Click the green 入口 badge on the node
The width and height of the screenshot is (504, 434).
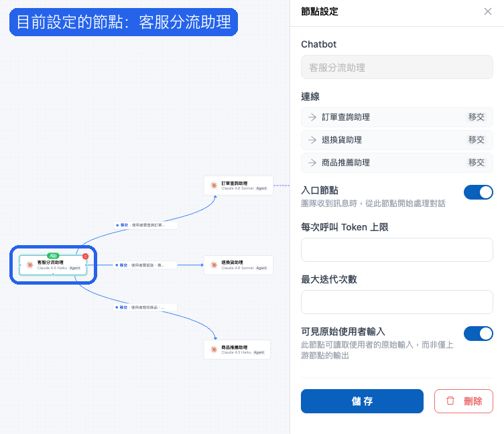coord(53,256)
